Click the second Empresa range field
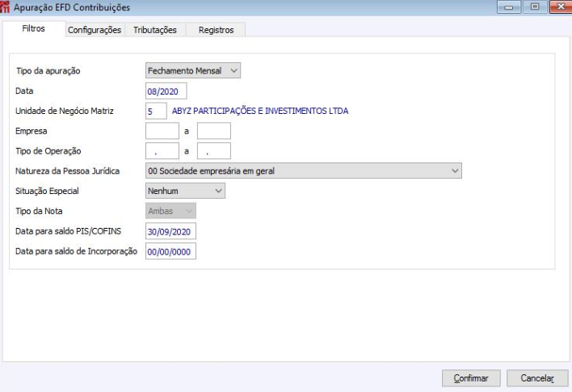572x392 pixels. coord(214,131)
